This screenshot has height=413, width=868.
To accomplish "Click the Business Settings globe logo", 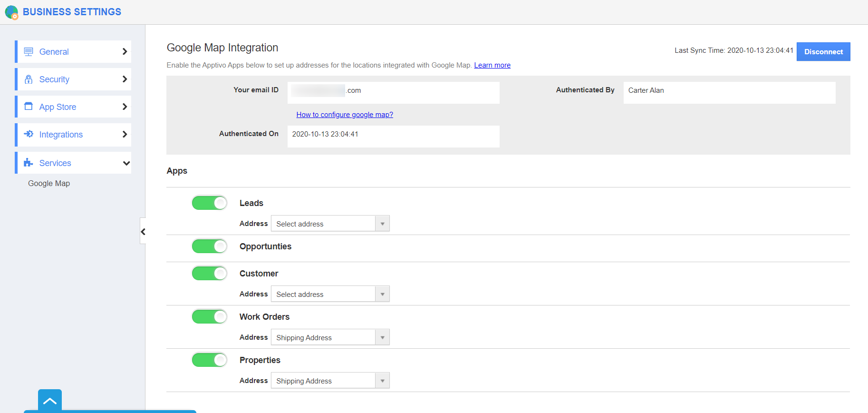I will pyautogui.click(x=11, y=12).
